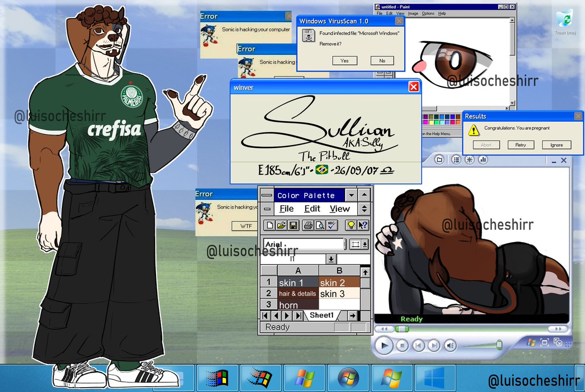This screenshot has width=585, height=392.
Task: Skip to previous track in media player
Action: click(x=418, y=346)
